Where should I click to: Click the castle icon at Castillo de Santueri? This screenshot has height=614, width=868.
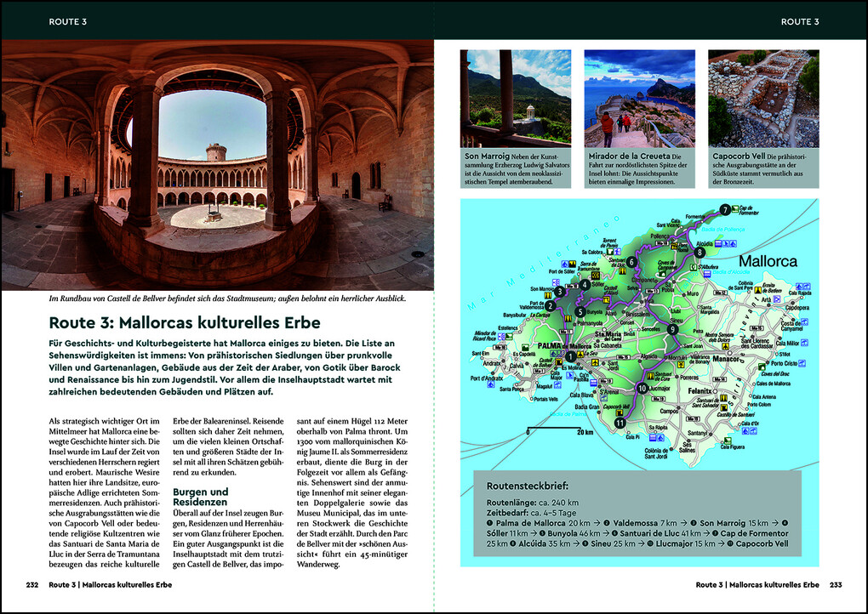coord(723,407)
